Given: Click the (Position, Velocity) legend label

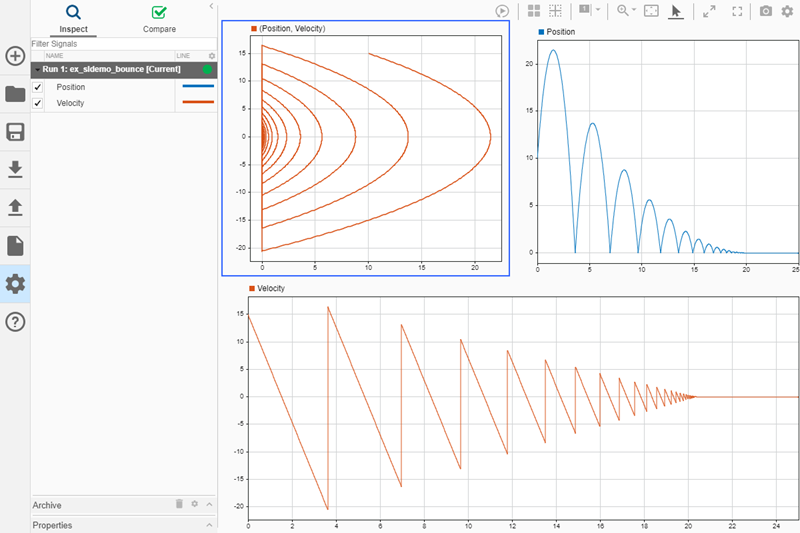Looking at the screenshot, I should point(292,29).
